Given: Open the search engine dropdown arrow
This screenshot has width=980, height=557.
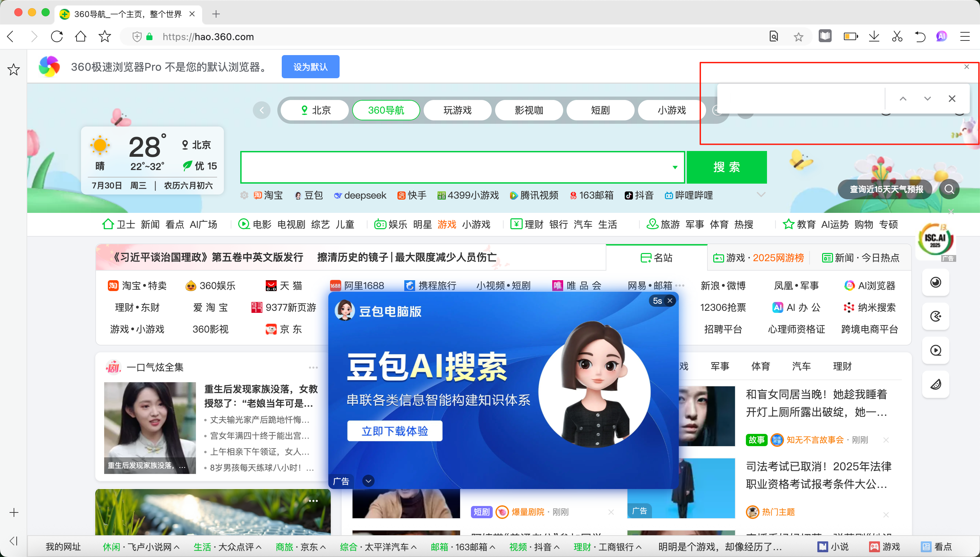Looking at the screenshot, I should [674, 167].
